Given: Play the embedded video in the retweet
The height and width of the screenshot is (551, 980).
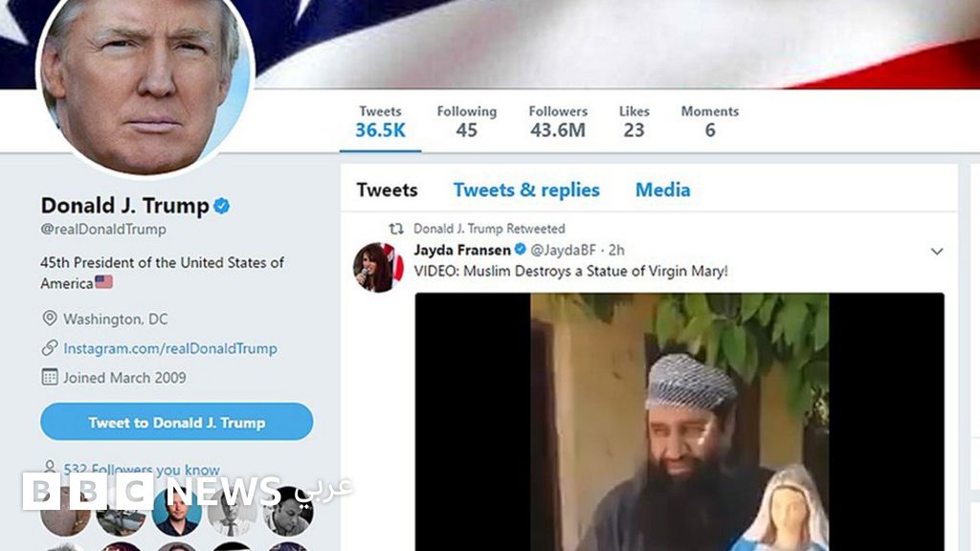Looking at the screenshot, I should [x=679, y=421].
